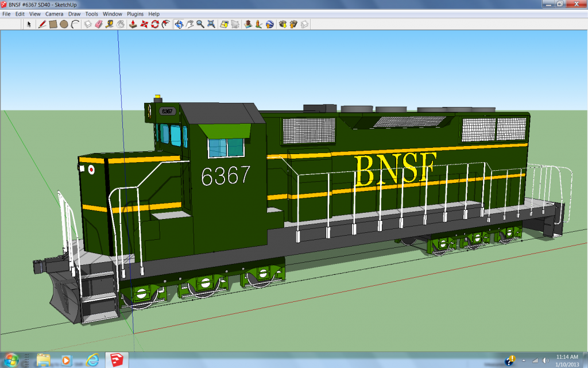The height and width of the screenshot is (368, 588).
Task: Open the View menu
Action: (35, 14)
